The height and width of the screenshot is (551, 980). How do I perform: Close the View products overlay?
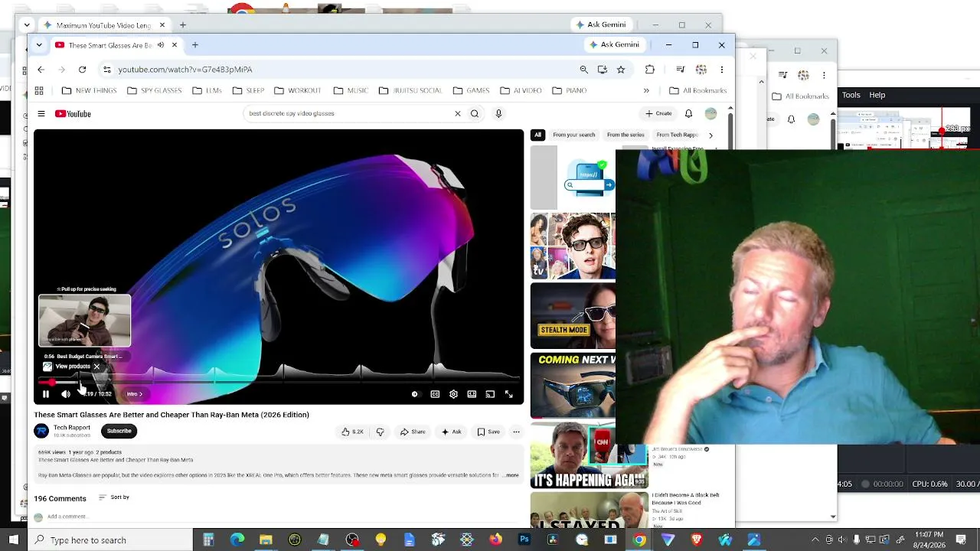tap(96, 367)
